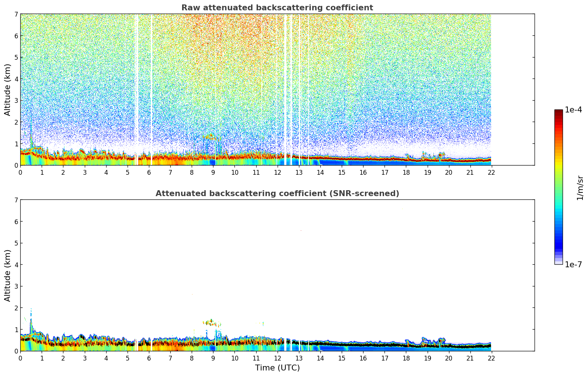Click the 'Raw attenuated backscattering coefficient' title

point(277,8)
